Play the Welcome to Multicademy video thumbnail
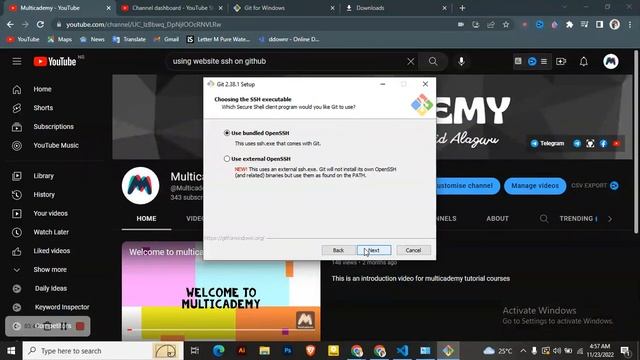The height and width of the screenshot is (360, 640). tap(221, 291)
